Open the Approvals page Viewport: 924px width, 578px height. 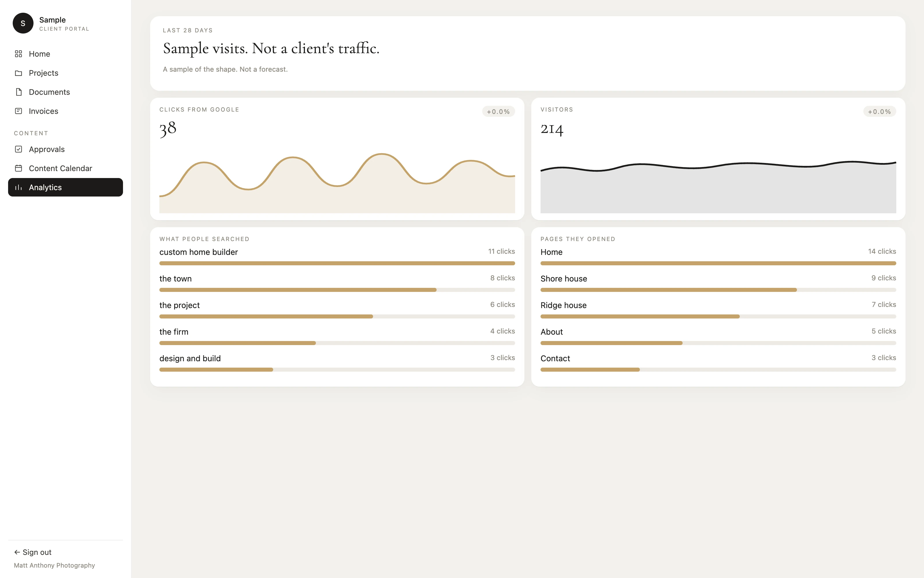(x=65, y=149)
